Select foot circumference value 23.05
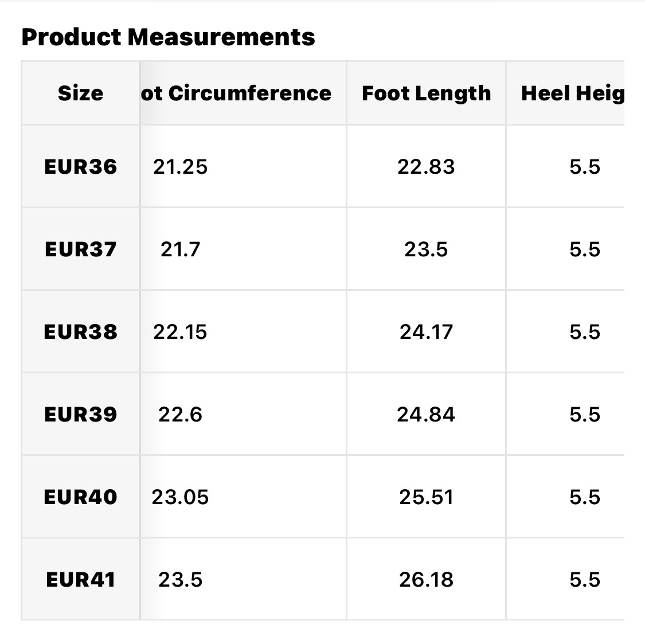 pyautogui.click(x=180, y=497)
